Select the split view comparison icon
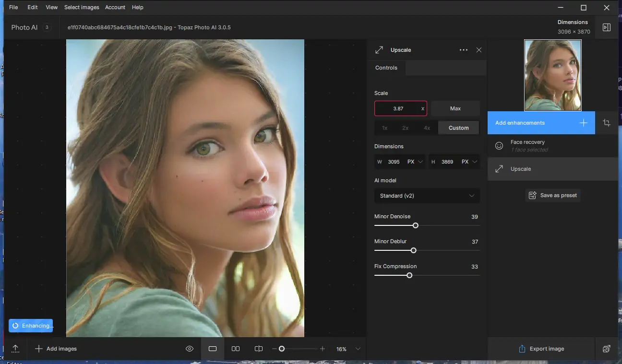Image resolution: width=622 pixels, height=364 pixels. pyautogui.click(x=258, y=349)
